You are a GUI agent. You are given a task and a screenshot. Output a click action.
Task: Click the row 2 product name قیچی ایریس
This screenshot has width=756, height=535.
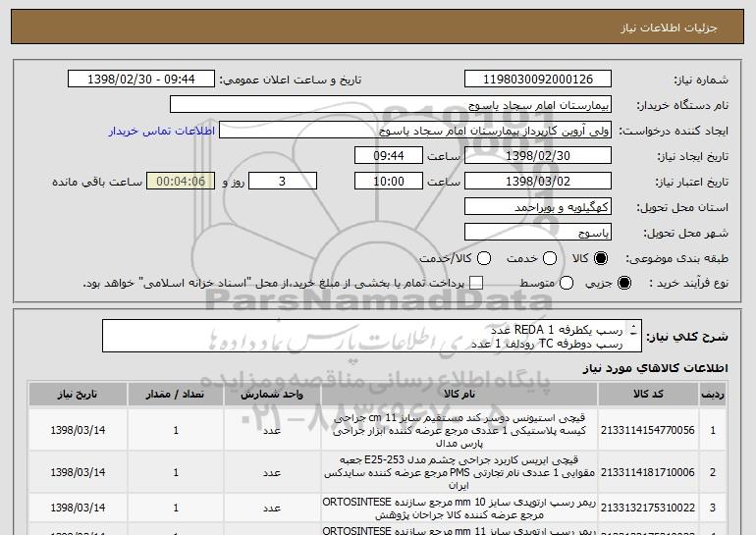[459, 472]
